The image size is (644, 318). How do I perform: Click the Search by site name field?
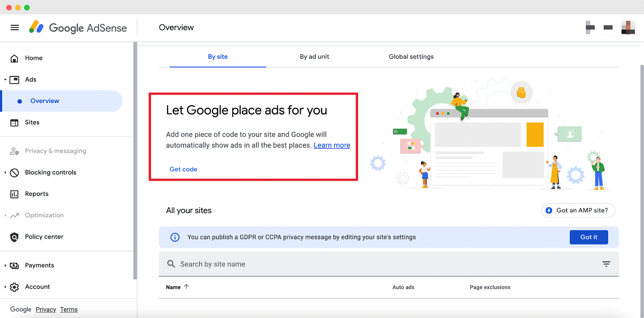point(389,264)
